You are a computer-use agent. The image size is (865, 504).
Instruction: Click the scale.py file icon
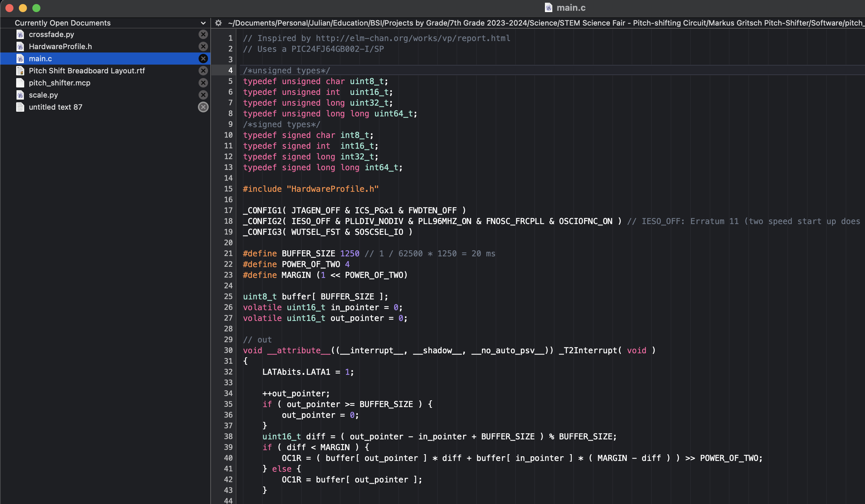[x=20, y=95]
